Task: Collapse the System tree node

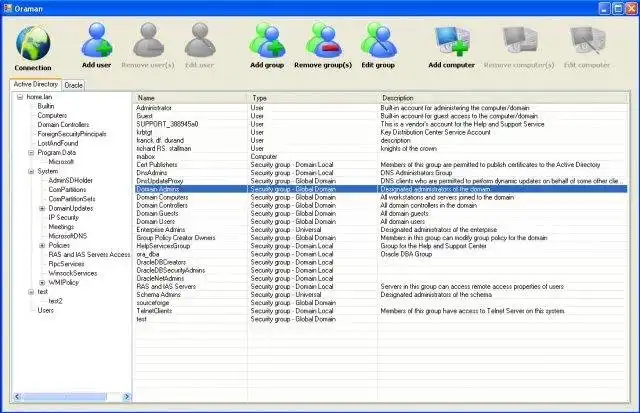Action: [x=31, y=171]
